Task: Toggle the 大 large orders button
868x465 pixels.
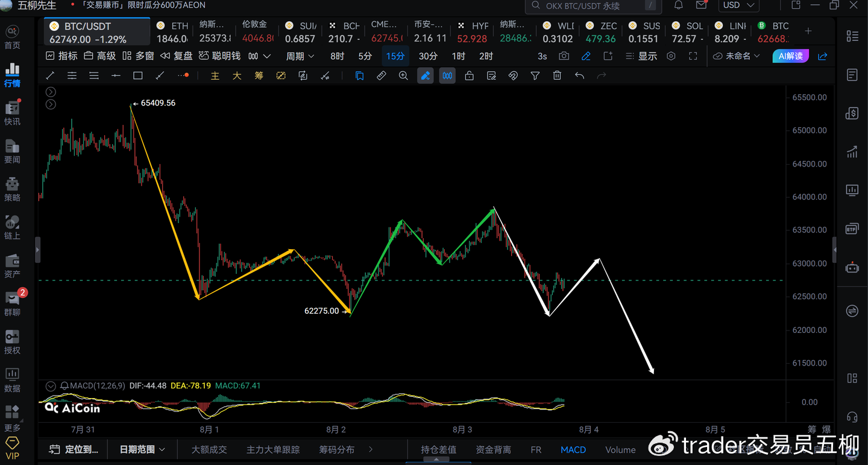Action: (237, 76)
